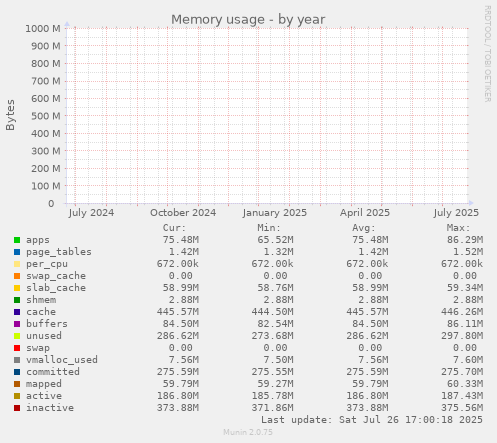Click the 'Cur:' column header

(174, 228)
